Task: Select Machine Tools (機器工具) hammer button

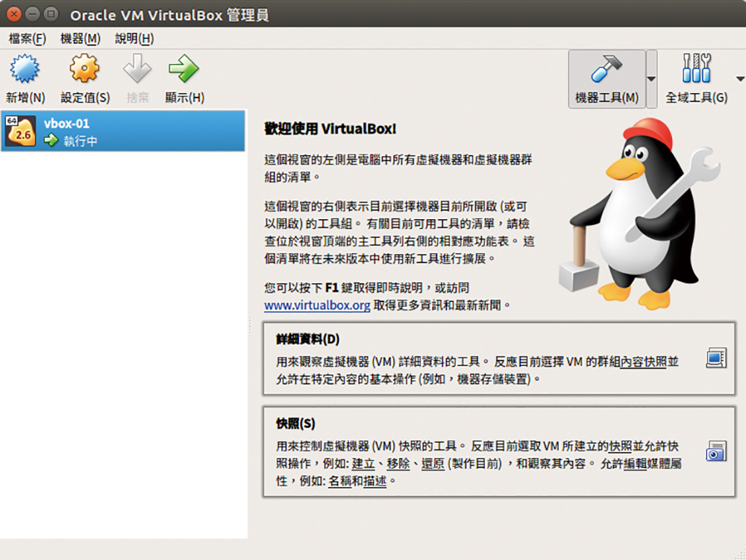Action: [606, 79]
